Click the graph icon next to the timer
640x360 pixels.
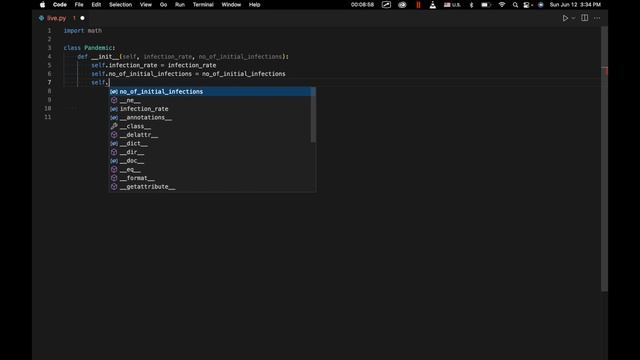386,5
